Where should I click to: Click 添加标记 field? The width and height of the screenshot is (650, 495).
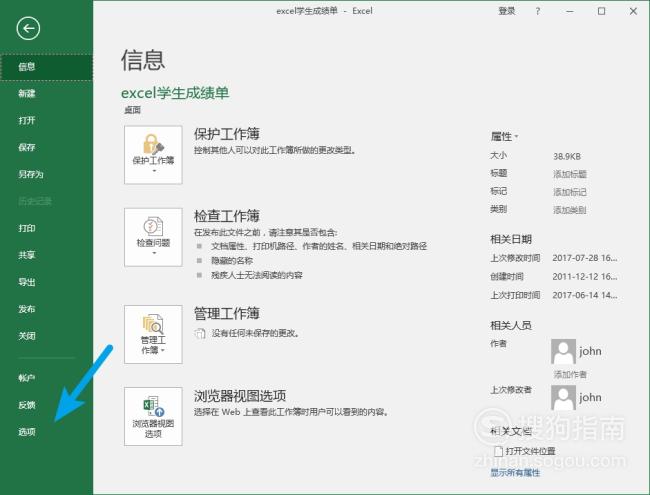[x=570, y=192]
